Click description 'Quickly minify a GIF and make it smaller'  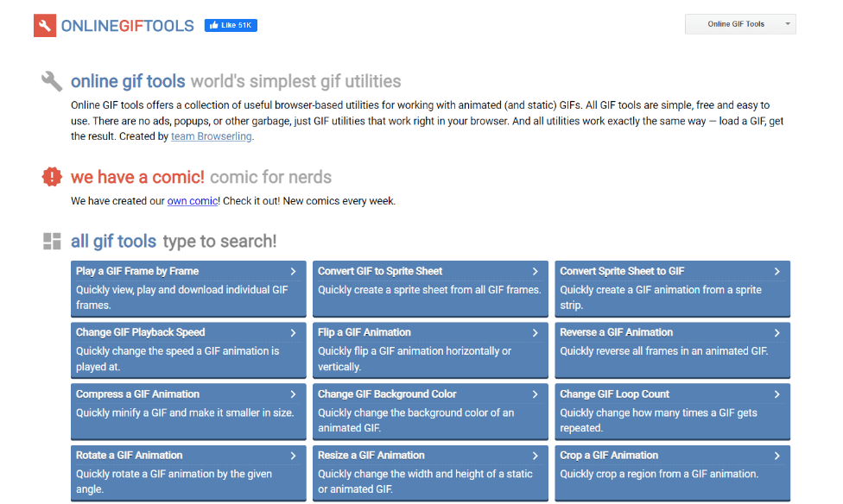click(x=185, y=413)
